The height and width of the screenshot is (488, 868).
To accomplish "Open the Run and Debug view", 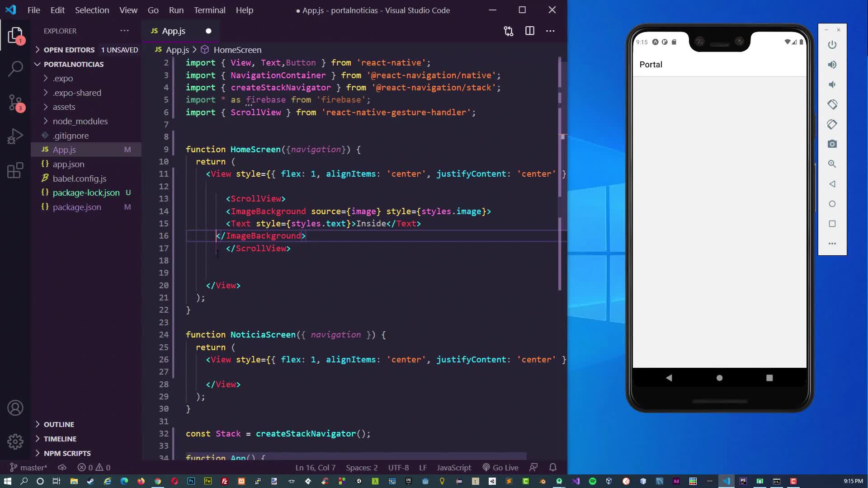I will (15, 136).
